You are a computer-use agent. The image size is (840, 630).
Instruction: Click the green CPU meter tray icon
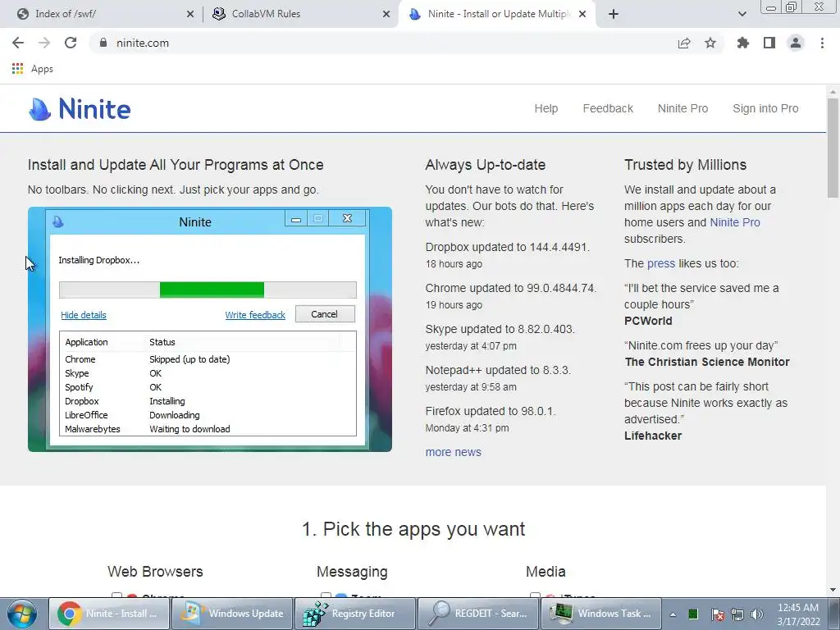(x=692, y=614)
